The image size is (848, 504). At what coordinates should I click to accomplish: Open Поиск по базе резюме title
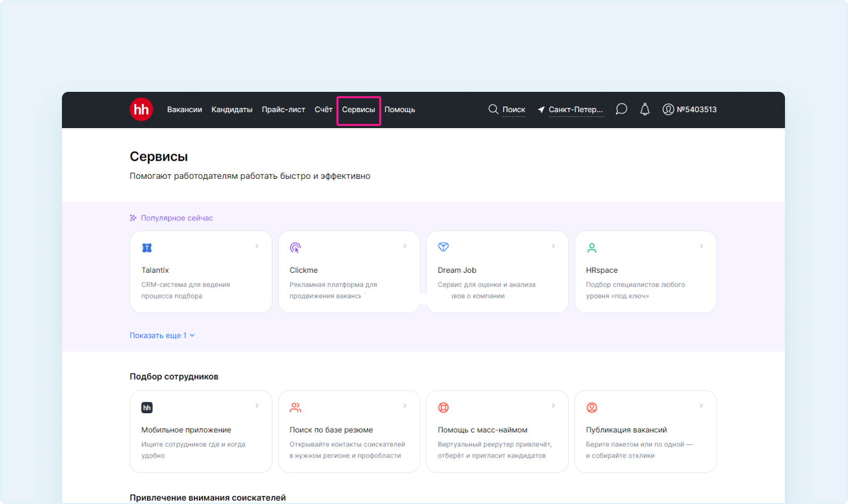click(x=331, y=430)
